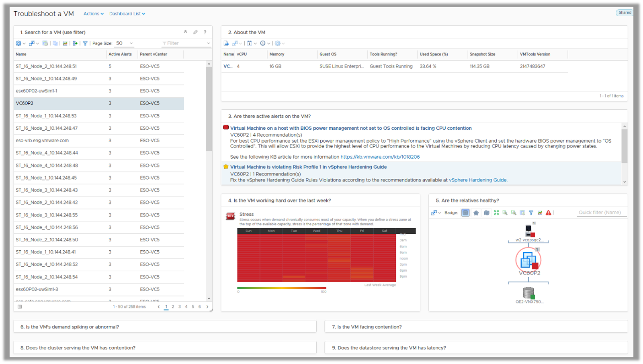Open the Dashboard List dropdown

(127, 14)
